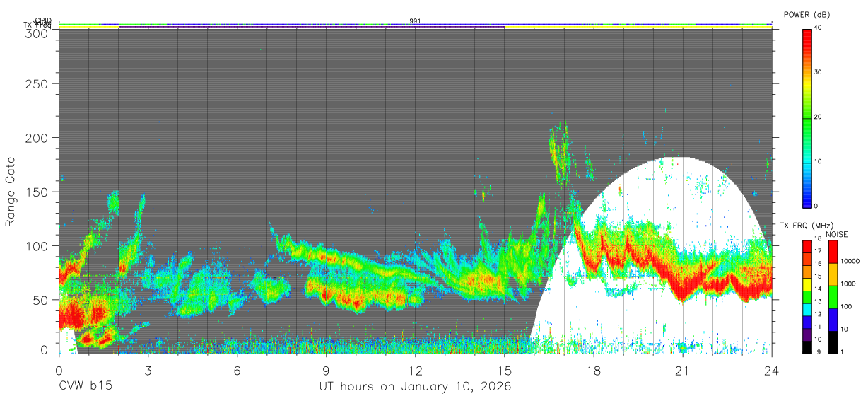Click the 10 tick on POWER color bar
Image resolution: width=868 pixels, height=401 pixels.
pyautogui.click(x=818, y=161)
